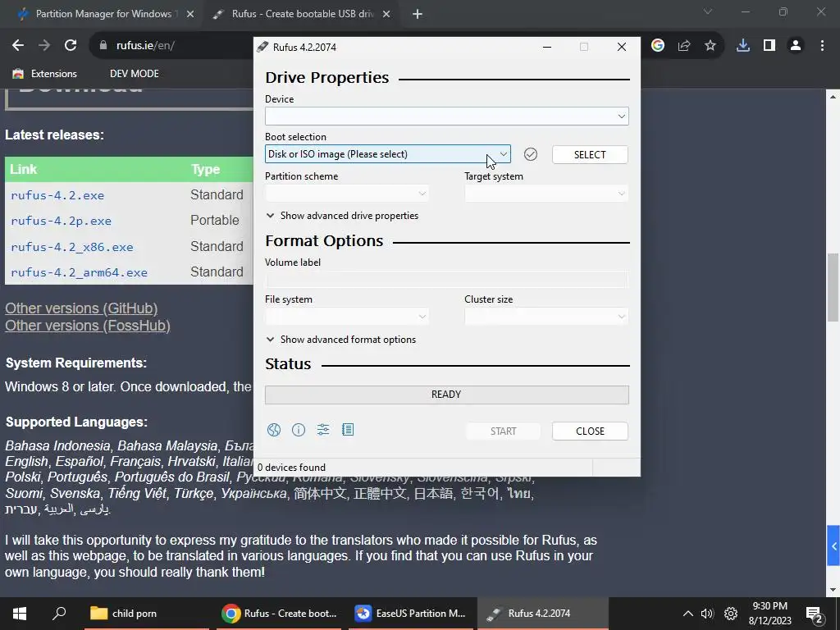Click the taskbar volume speaker icon
The image size is (840, 630).
point(707,614)
